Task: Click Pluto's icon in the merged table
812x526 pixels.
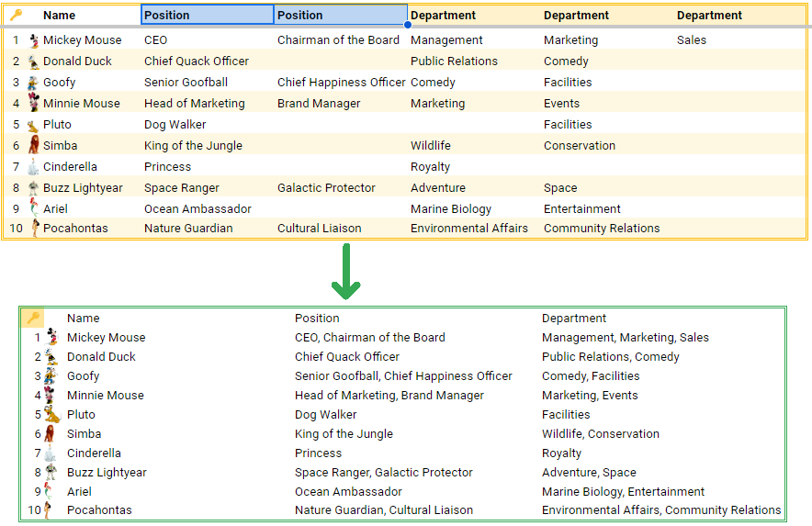Action: click(x=51, y=414)
